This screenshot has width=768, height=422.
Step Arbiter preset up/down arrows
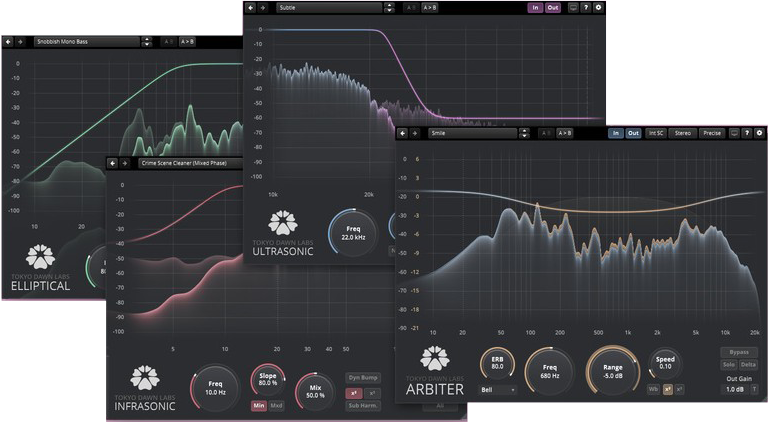pos(525,133)
